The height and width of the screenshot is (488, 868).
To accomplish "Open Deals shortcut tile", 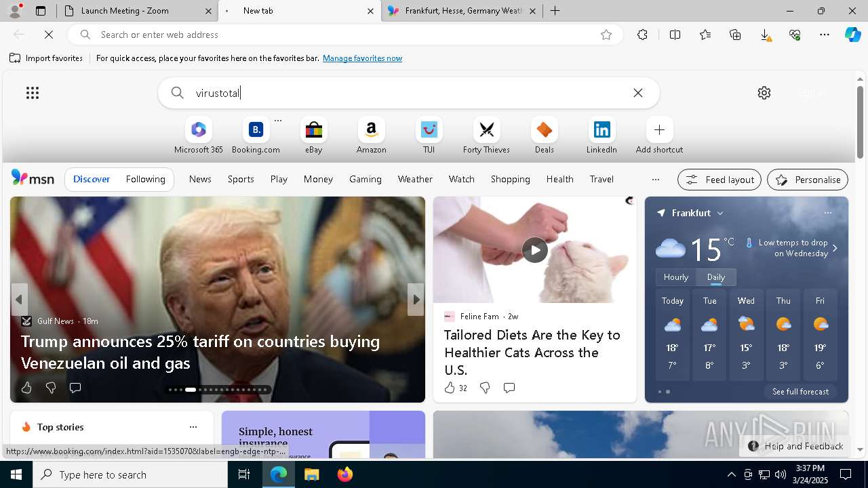I will click(544, 136).
